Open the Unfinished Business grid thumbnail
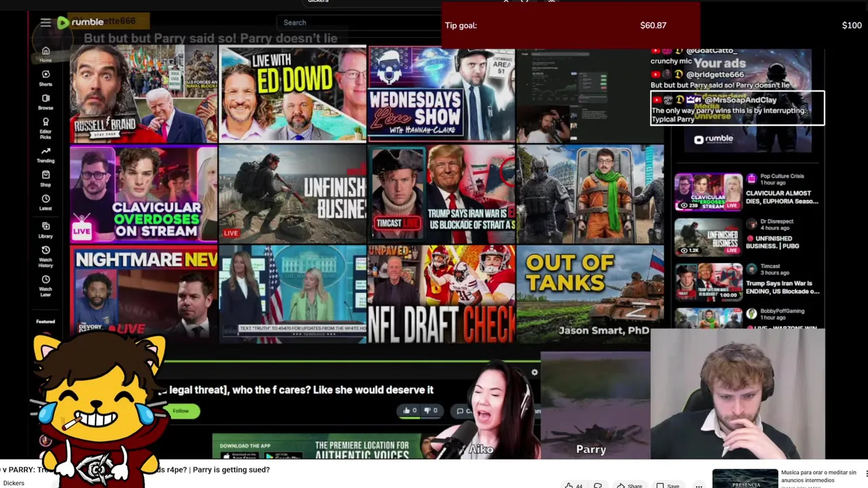Screen dimensions: 868x488 coord(293,194)
